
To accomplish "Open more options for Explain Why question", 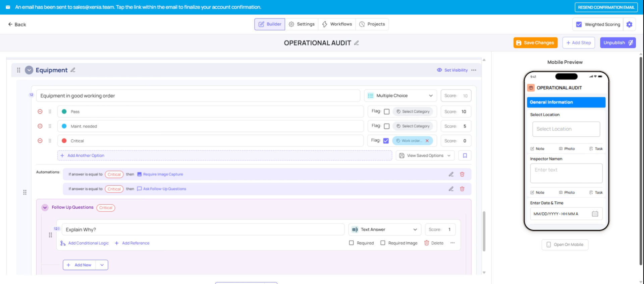I will click(452, 243).
